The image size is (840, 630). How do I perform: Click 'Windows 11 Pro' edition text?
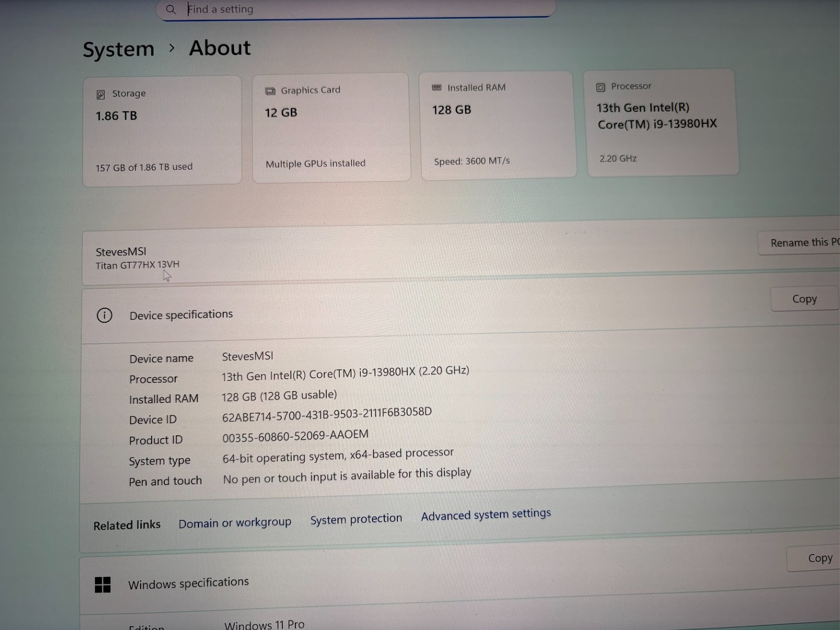(265, 624)
